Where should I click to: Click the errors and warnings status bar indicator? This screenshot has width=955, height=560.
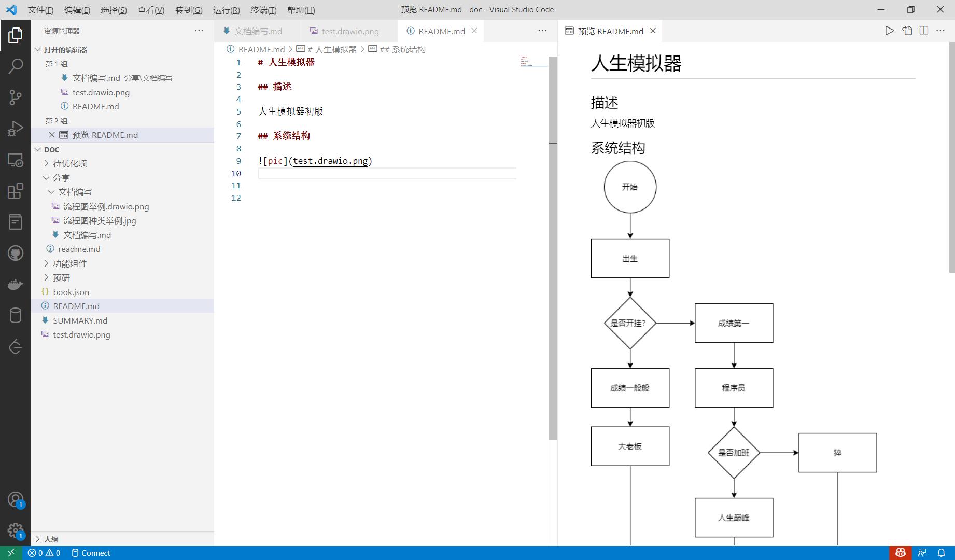44,553
